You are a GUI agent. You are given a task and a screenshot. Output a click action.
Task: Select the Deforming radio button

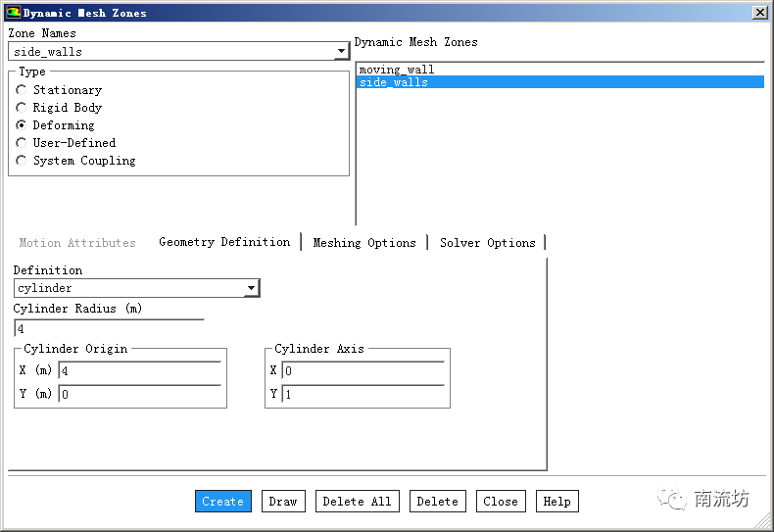(22, 125)
